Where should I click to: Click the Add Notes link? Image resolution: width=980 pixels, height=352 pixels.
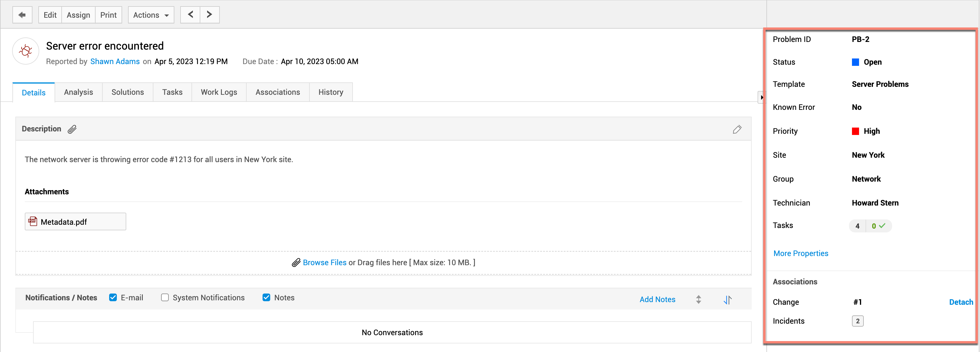(657, 299)
